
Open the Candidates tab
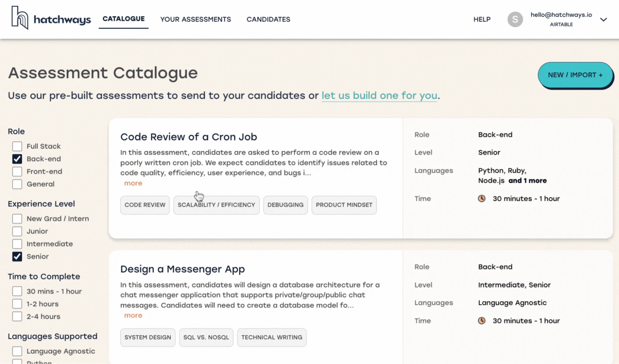point(268,20)
